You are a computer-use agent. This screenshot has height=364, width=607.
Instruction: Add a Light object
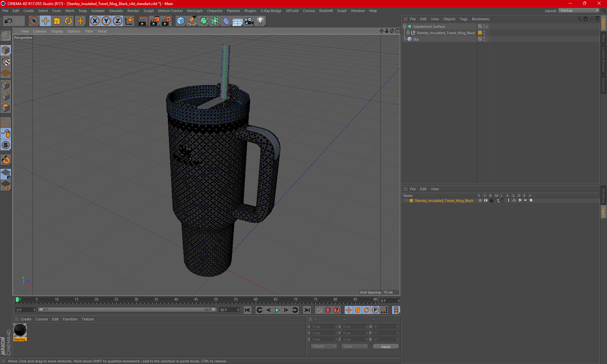click(x=261, y=21)
